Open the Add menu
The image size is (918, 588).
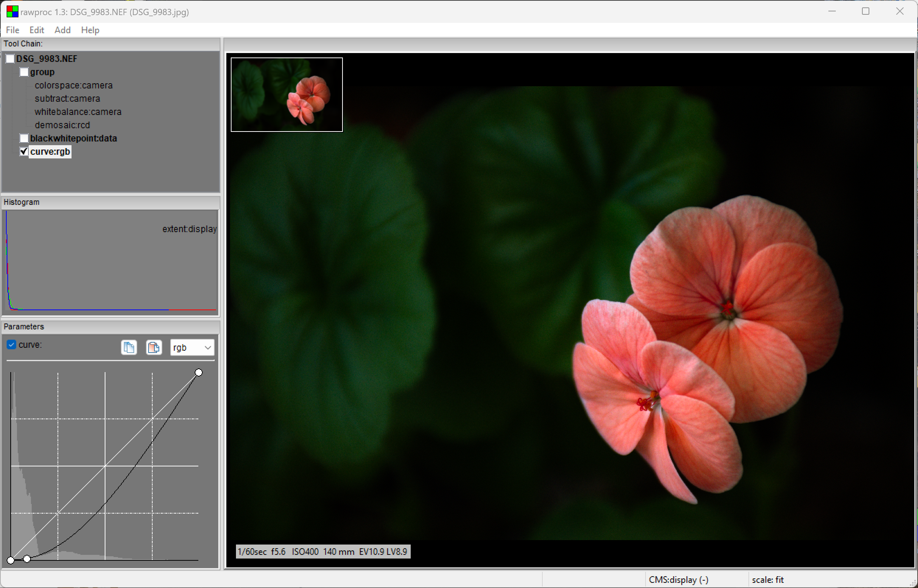[x=62, y=30]
